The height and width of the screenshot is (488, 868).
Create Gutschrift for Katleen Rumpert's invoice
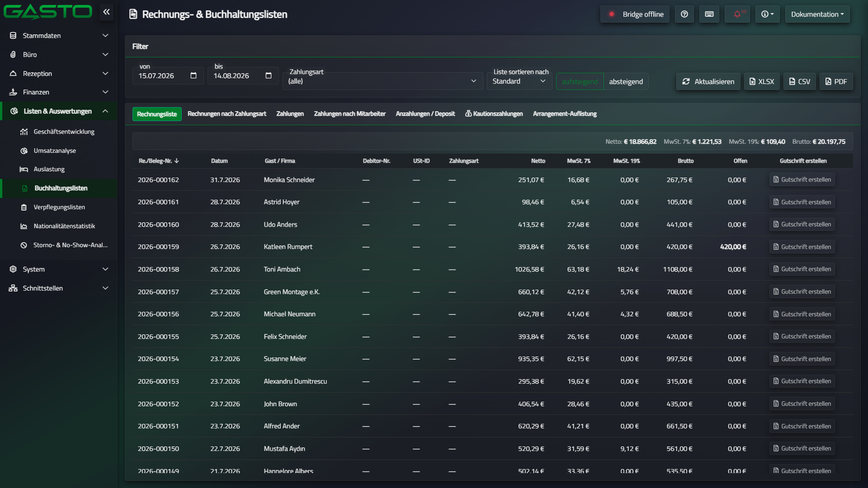pyautogui.click(x=802, y=247)
